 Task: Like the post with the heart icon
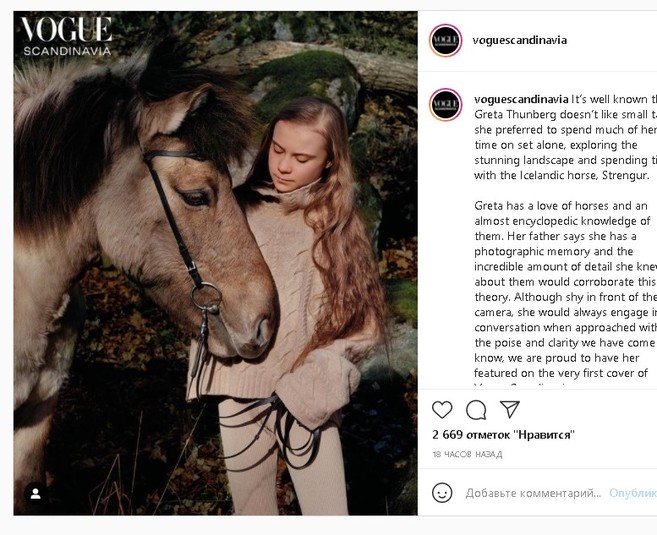point(442,409)
